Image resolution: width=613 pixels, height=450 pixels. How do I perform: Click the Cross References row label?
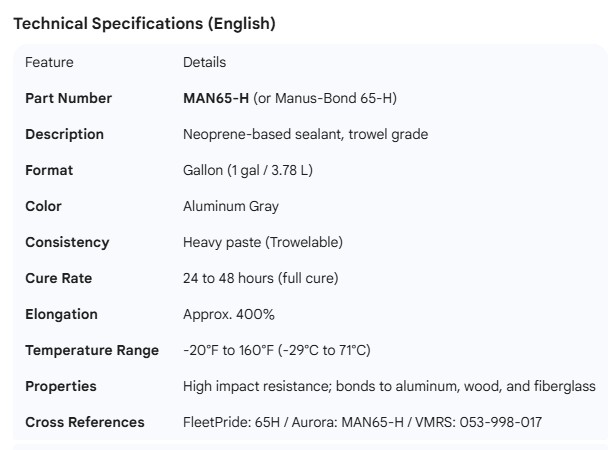point(85,422)
